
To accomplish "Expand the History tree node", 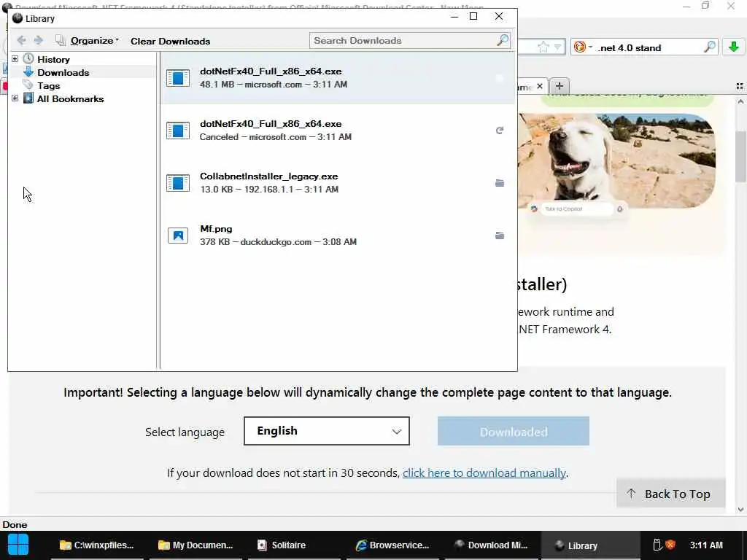I will click(x=15, y=58).
